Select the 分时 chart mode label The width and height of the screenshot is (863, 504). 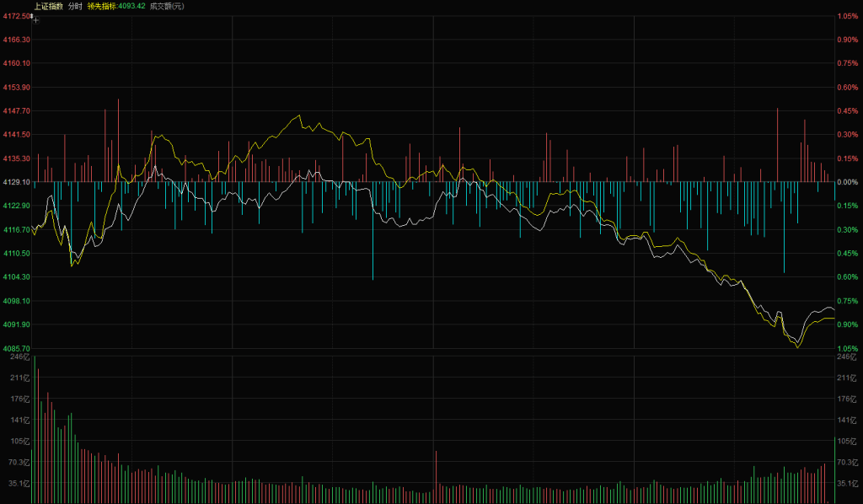tap(75, 6)
